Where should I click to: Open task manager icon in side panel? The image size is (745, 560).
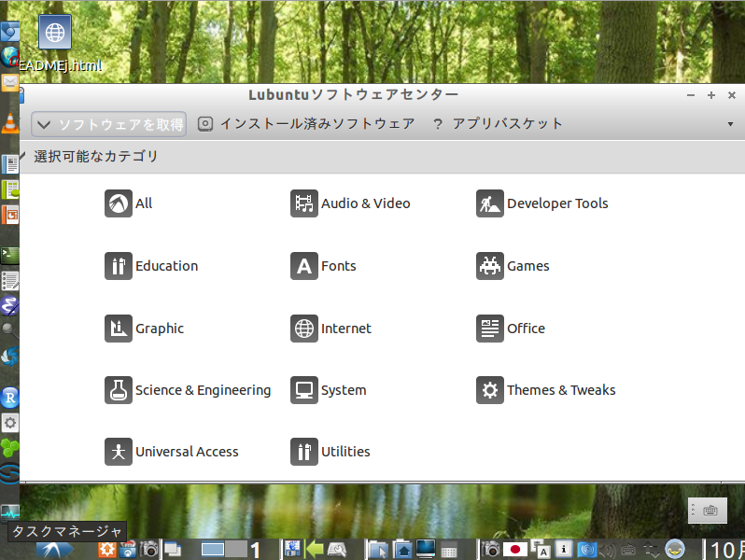pyautogui.click(x=10, y=512)
